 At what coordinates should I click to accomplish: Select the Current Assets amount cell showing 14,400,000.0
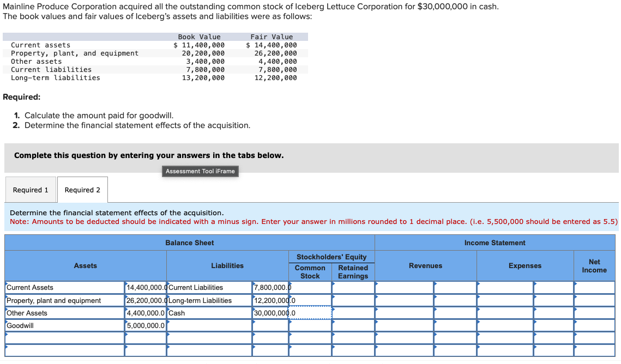145,287
